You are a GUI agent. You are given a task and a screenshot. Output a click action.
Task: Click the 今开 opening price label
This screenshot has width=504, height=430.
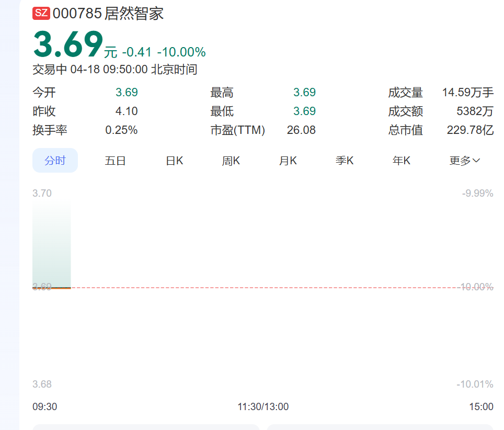44,93
